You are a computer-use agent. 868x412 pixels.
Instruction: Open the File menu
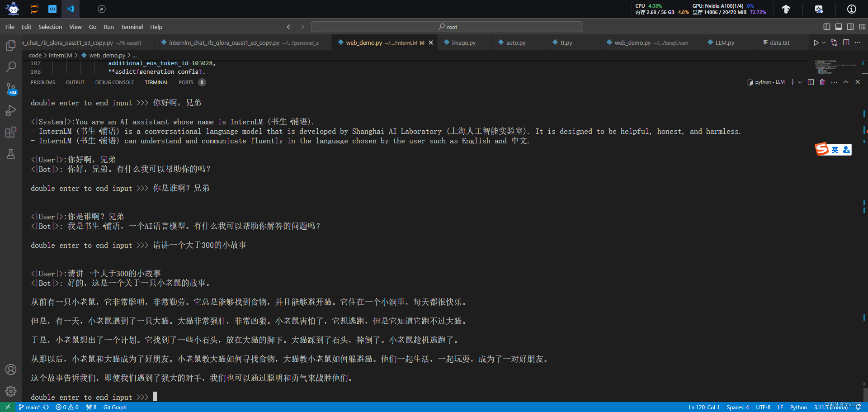coord(10,27)
